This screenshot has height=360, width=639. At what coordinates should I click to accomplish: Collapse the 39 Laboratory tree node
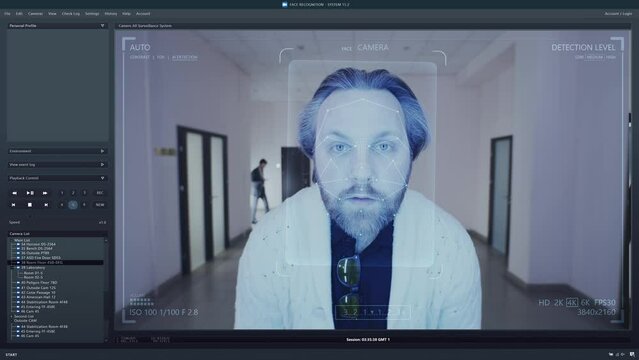pyautogui.click(x=12, y=268)
